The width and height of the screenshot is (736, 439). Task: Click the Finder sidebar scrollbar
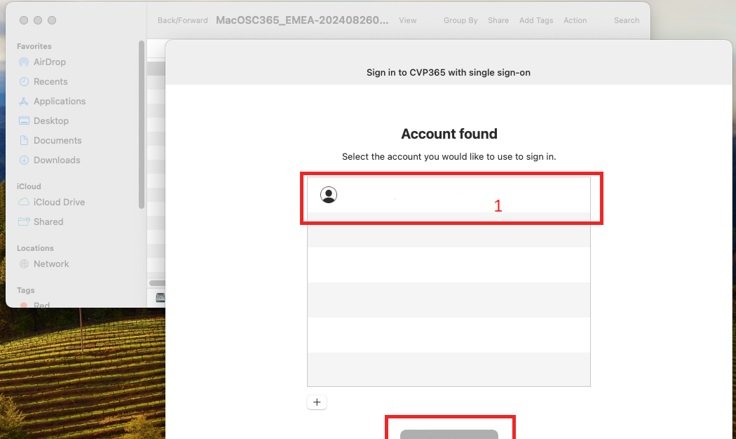pos(141,124)
